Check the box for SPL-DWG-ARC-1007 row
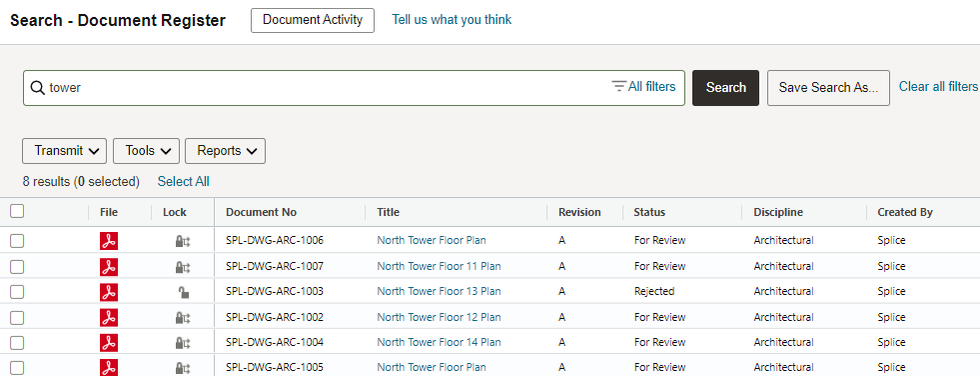980x376 pixels. 17,267
